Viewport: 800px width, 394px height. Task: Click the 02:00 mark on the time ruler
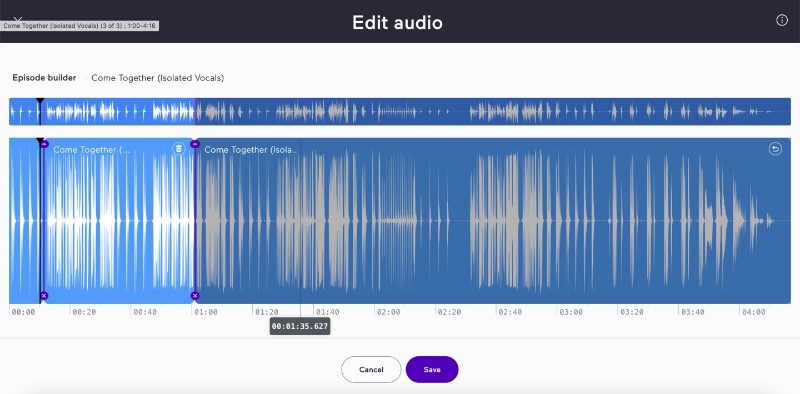pyautogui.click(x=387, y=312)
